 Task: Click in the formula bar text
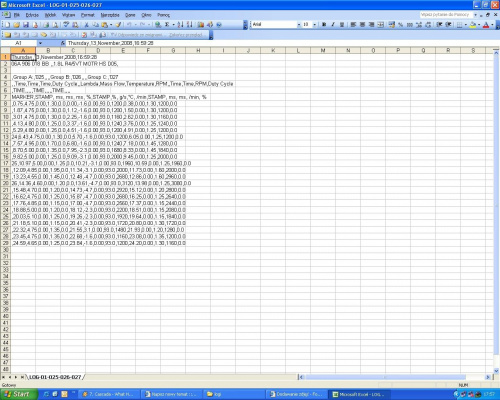click(111, 43)
